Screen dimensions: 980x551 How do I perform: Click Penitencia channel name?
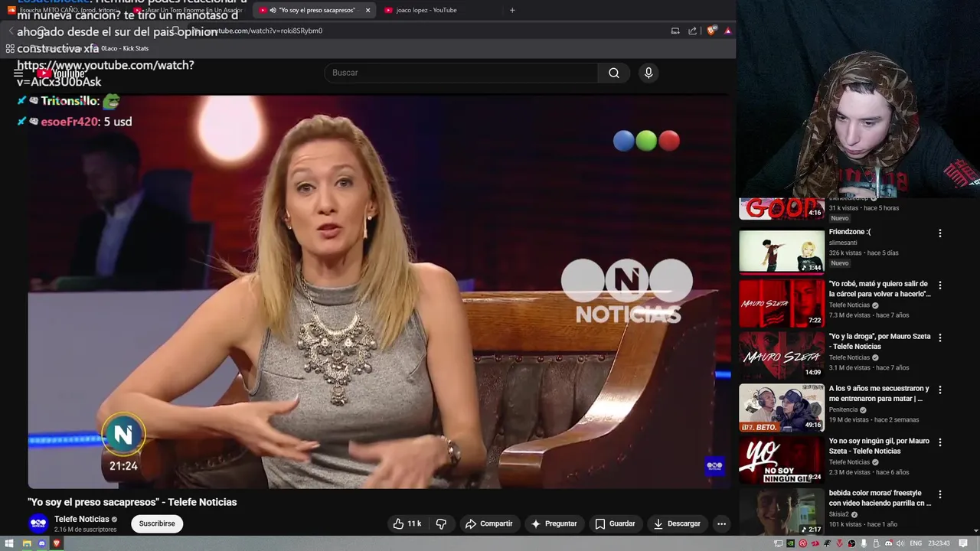tap(844, 409)
